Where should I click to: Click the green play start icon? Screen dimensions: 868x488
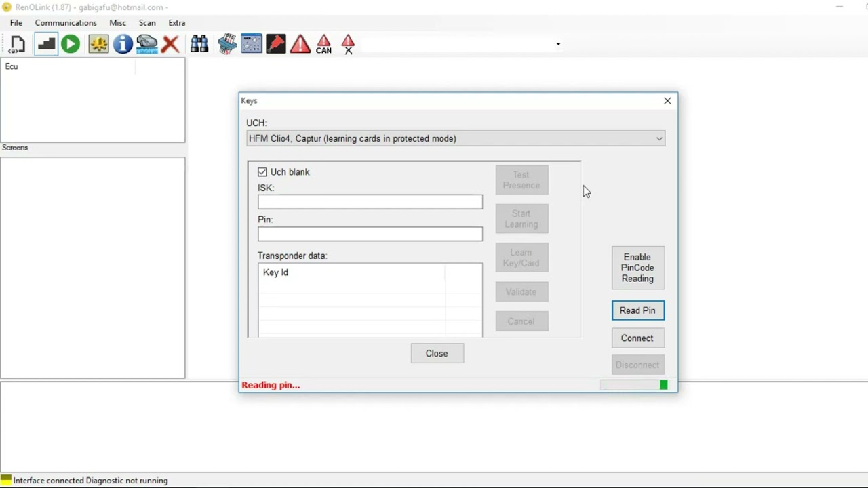[x=71, y=45]
